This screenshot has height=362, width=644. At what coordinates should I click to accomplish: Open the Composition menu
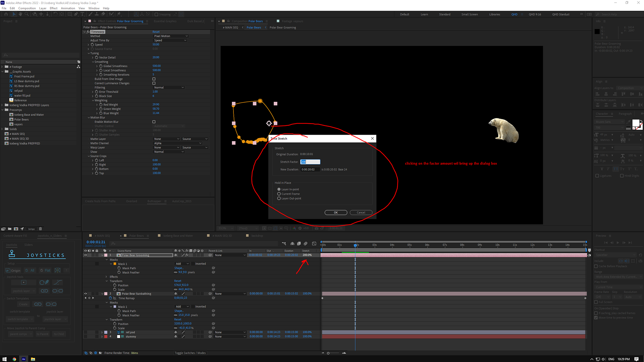coord(27,8)
